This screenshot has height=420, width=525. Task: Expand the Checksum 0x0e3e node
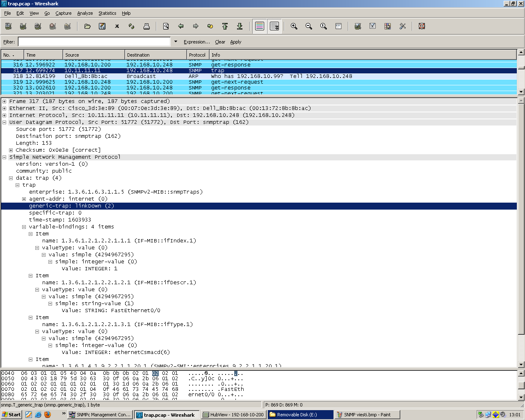click(x=11, y=150)
